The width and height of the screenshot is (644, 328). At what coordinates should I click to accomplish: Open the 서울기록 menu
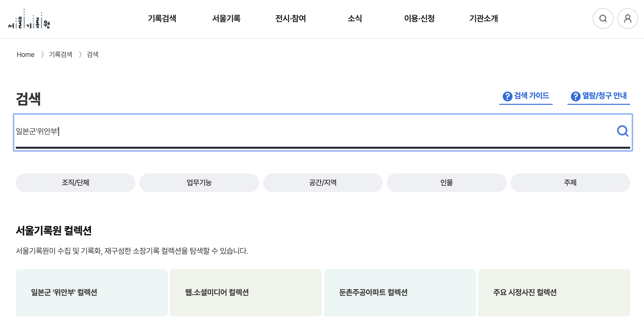click(x=226, y=18)
